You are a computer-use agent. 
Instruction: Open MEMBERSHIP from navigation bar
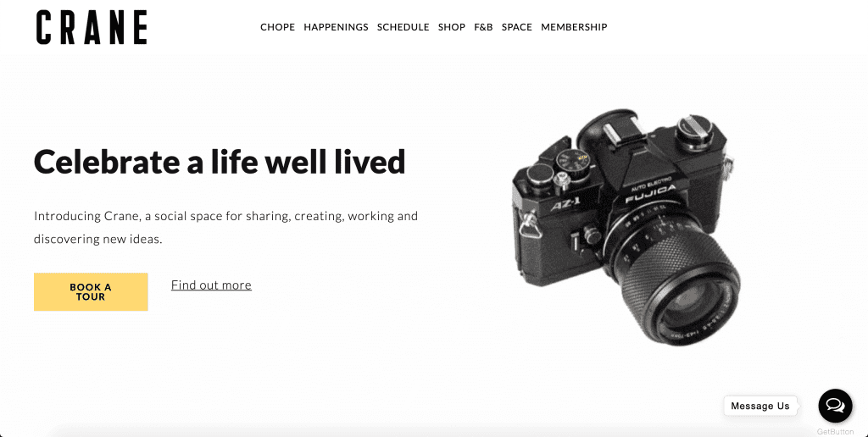574,27
